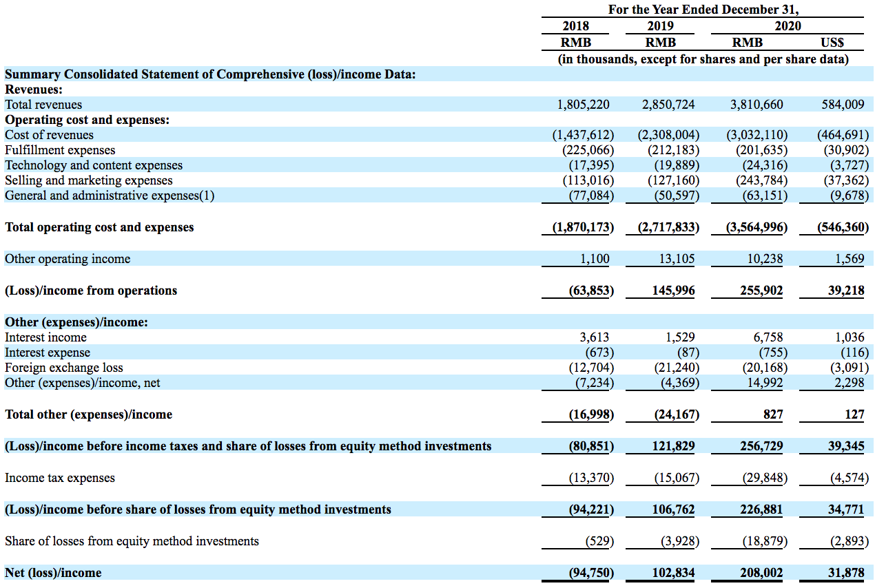This screenshot has height=588, width=875.
Task: Click 'Summary Consolidated Statement' section heading
Action: (x=210, y=74)
